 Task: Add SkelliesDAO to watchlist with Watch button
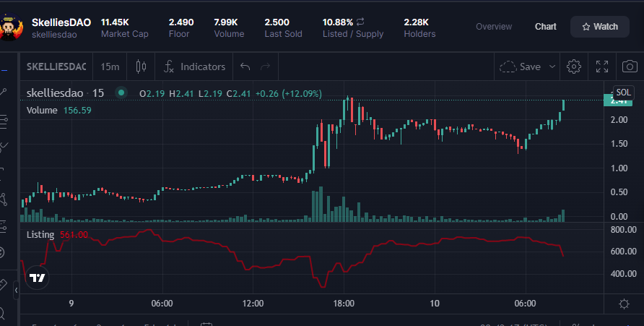600,27
